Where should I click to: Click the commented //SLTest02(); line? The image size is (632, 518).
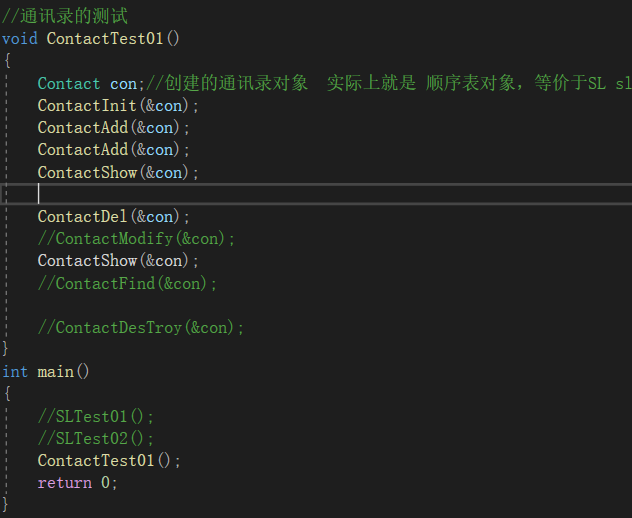coord(96,439)
